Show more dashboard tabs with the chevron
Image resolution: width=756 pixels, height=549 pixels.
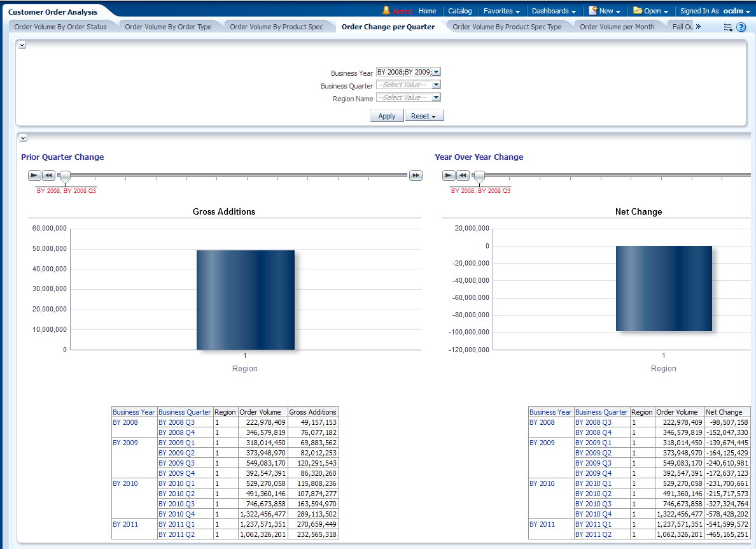[x=698, y=27]
